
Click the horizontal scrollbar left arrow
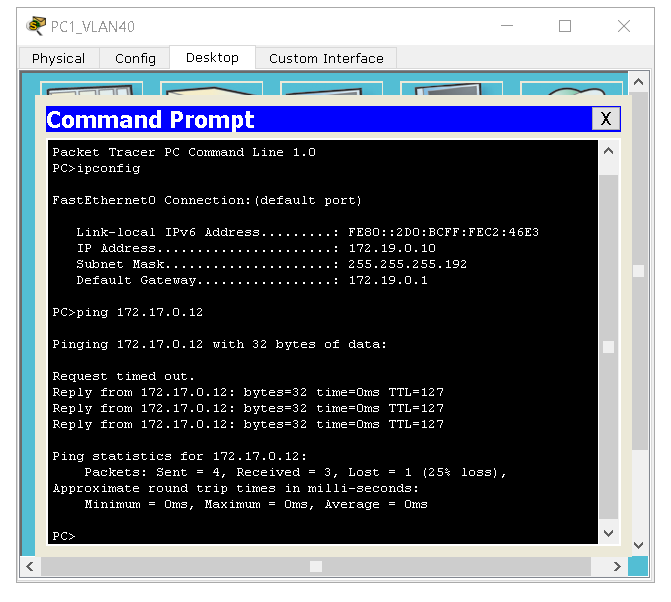[x=30, y=566]
